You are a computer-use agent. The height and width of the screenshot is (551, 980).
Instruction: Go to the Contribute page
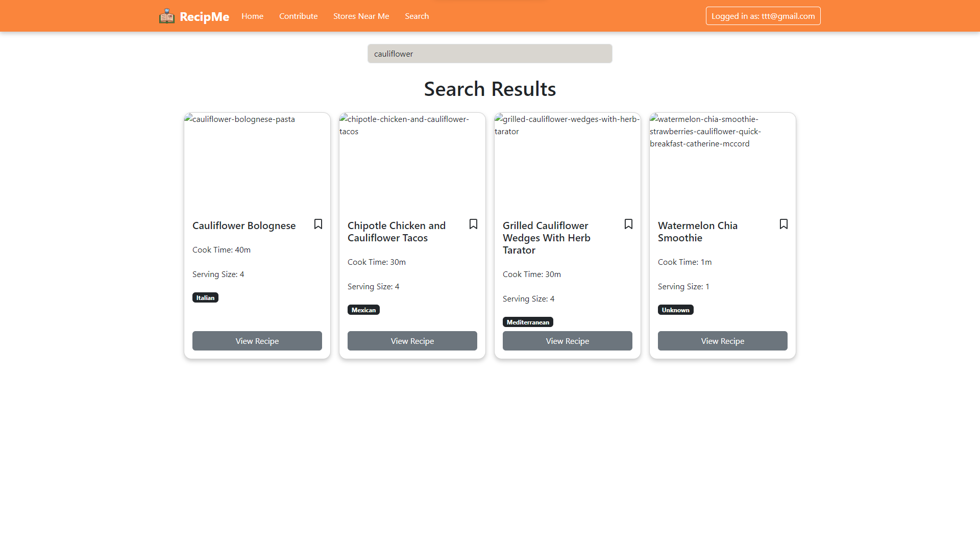[x=298, y=16]
